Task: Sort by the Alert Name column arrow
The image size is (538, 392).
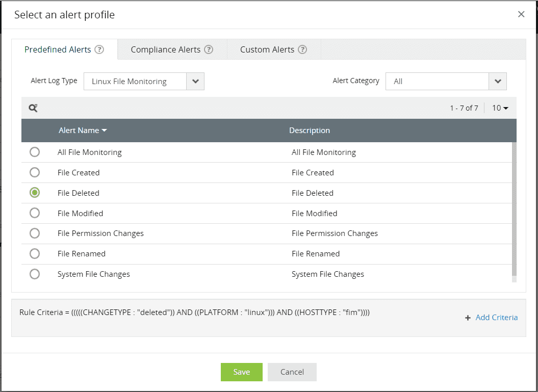Action: tap(105, 130)
